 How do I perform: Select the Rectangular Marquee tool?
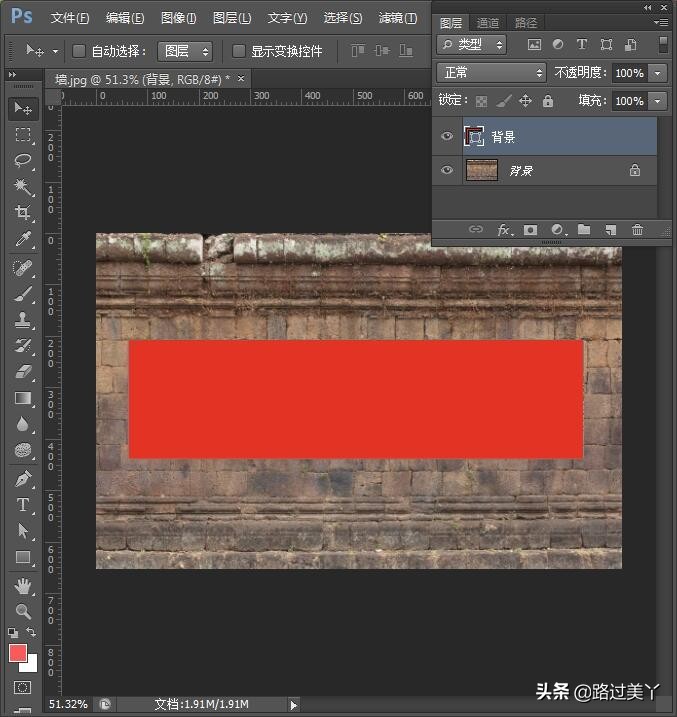pos(23,135)
